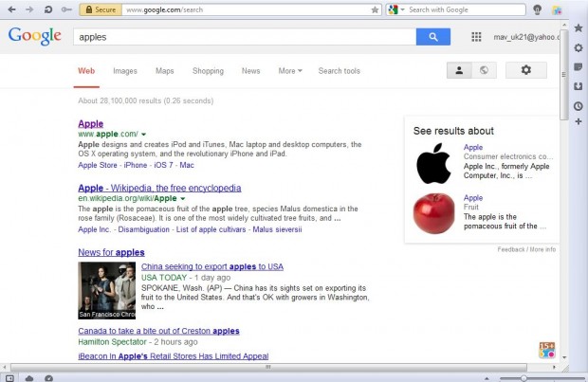Open sidebar notes icon
588x382 pixels.
point(579,67)
